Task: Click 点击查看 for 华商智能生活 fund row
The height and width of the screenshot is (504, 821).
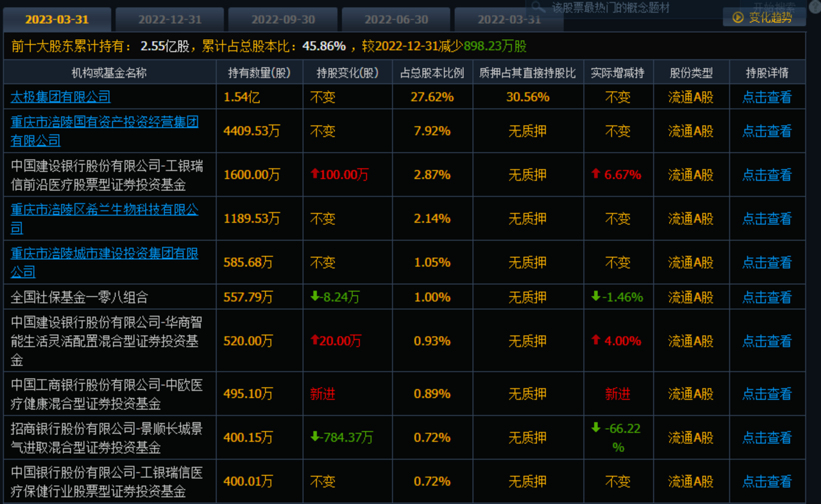Action: (767, 341)
